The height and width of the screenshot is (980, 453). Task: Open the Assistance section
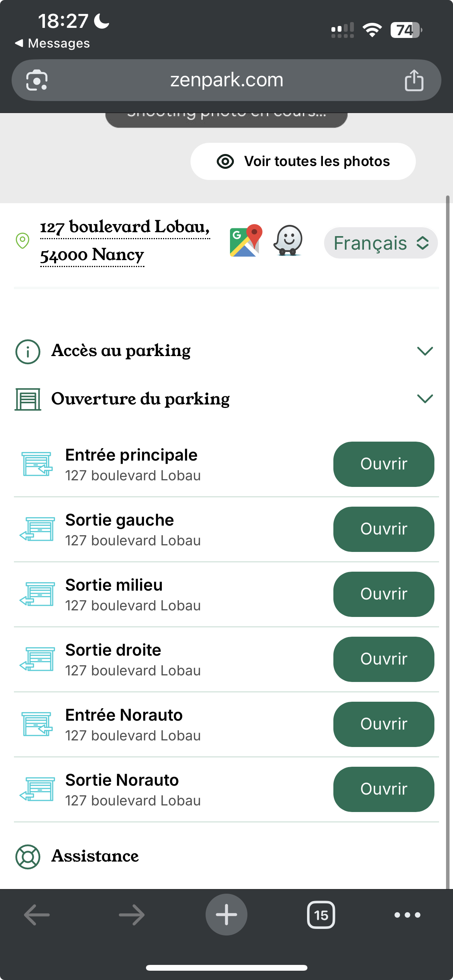point(95,856)
